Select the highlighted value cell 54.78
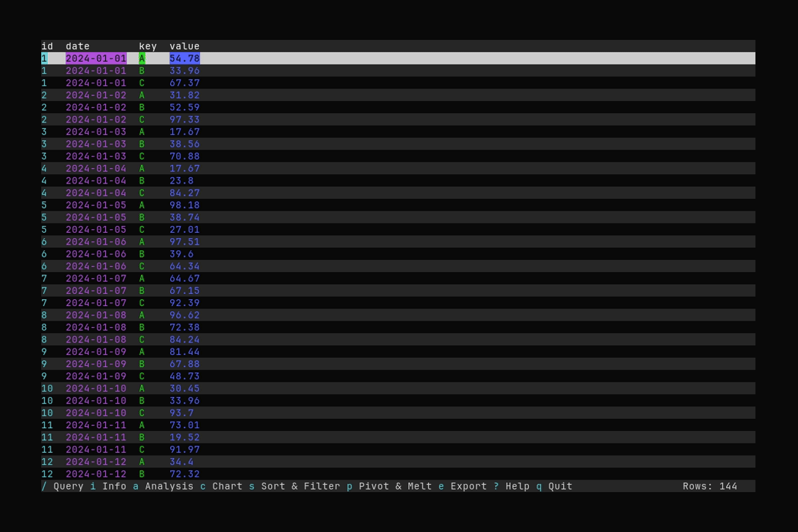 point(184,59)
